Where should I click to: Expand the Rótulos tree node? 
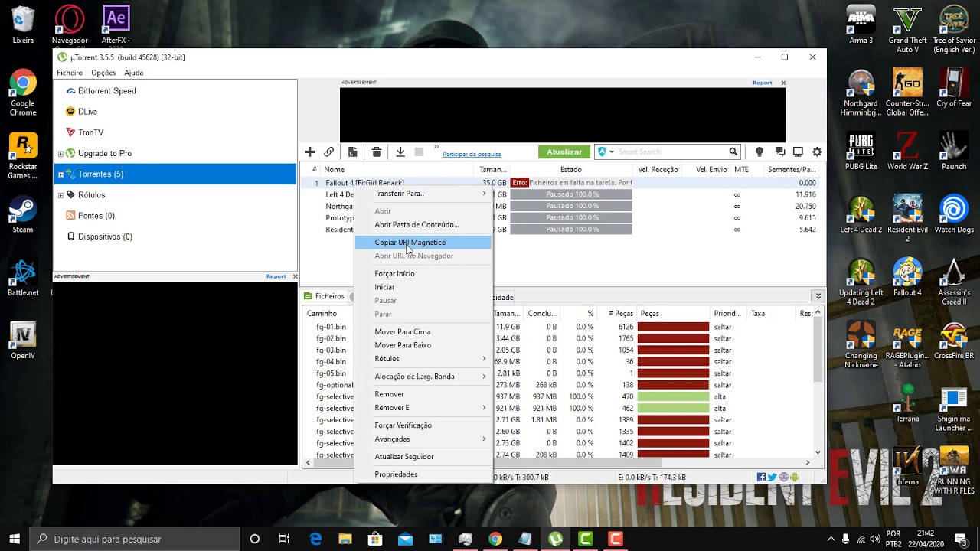click(61, 195)
